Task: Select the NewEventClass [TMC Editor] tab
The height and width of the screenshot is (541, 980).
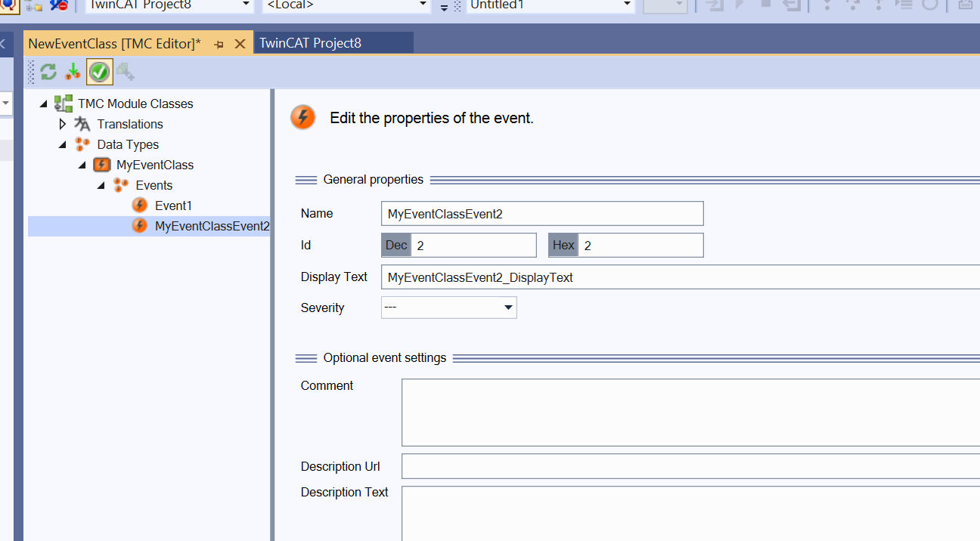Action: [x=115, y=44]
